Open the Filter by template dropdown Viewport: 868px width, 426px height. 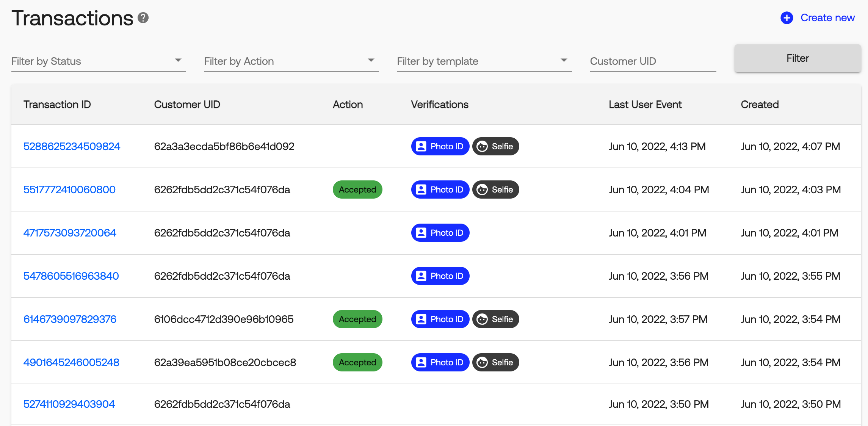[484, 61]
